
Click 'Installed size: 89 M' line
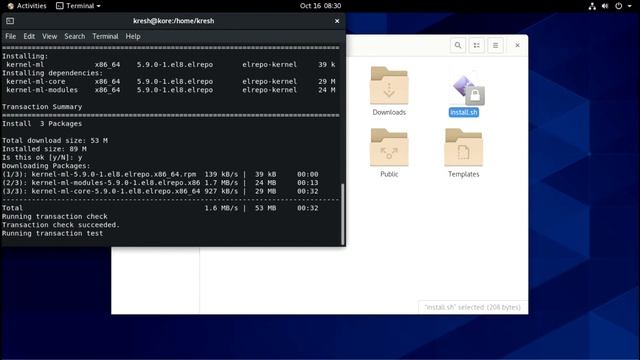pyautogui.click(x=44, y=149)
